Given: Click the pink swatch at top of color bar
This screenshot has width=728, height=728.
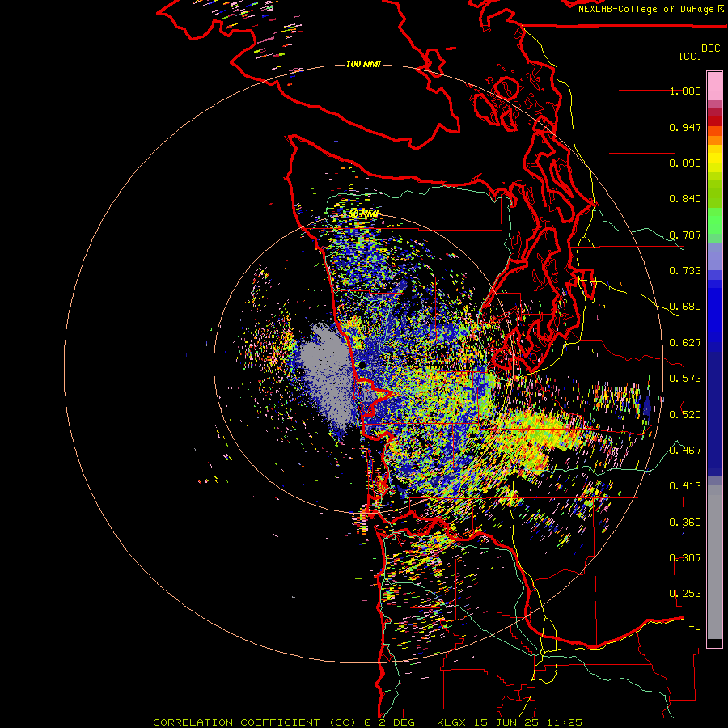Looking at the screenshot, I should coord(714,86).
